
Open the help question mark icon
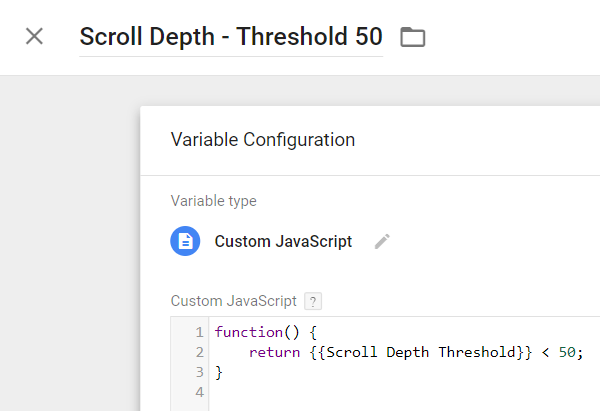pos(313,301)
